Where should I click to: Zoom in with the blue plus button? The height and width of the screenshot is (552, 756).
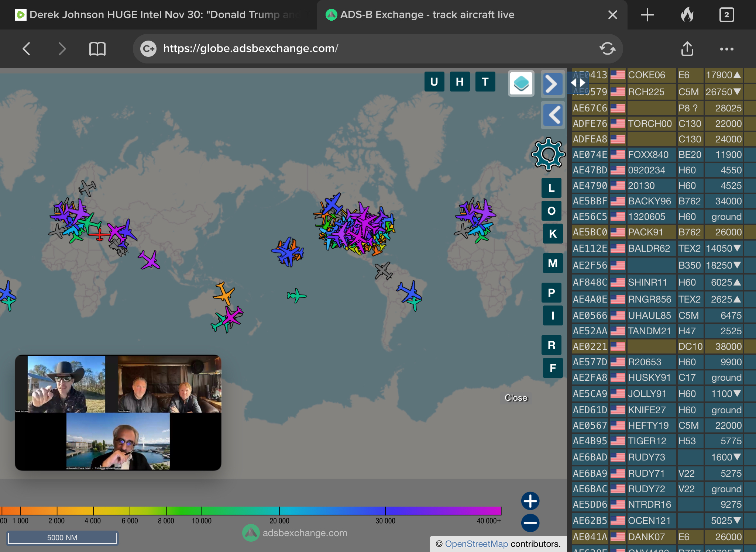click(530, 501)
